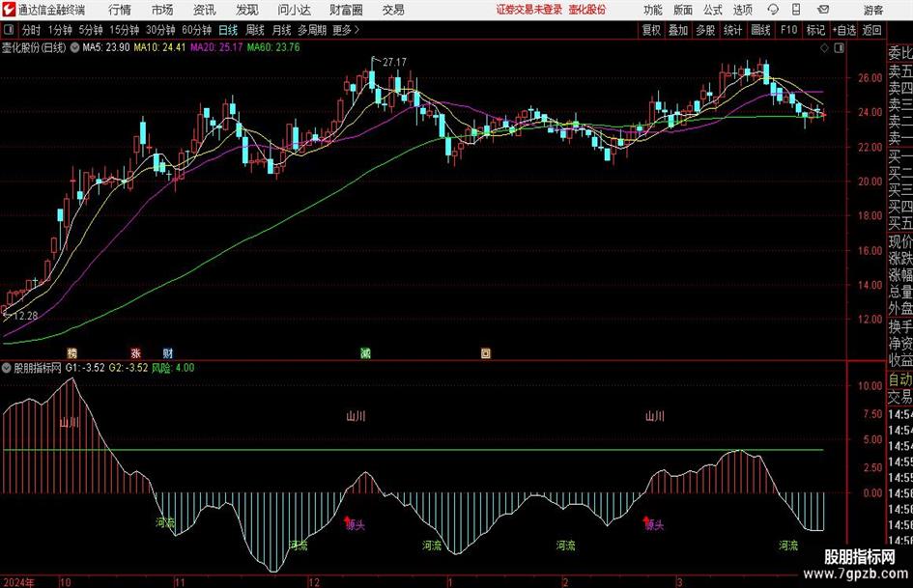Expand the 更多 periods chevron

click(x=357, y=30)
